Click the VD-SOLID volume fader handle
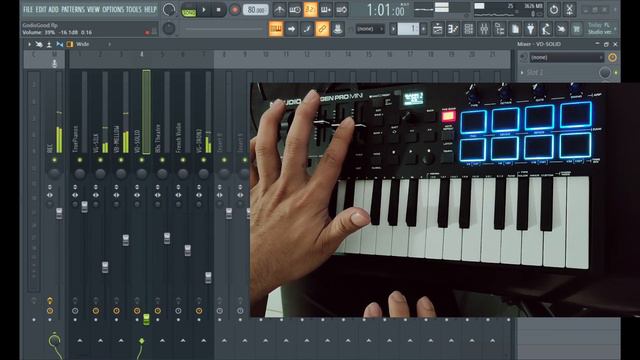Screen dimensions: 640x360 (146, 319)
